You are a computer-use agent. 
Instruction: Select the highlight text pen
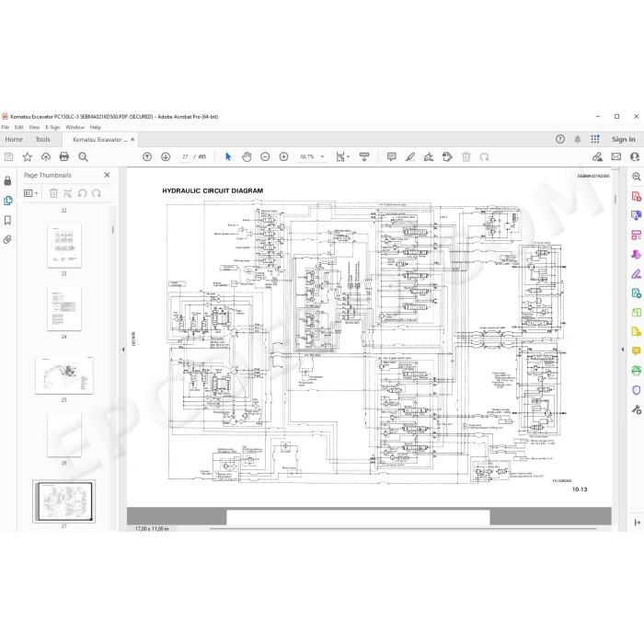tap(410, 156)
